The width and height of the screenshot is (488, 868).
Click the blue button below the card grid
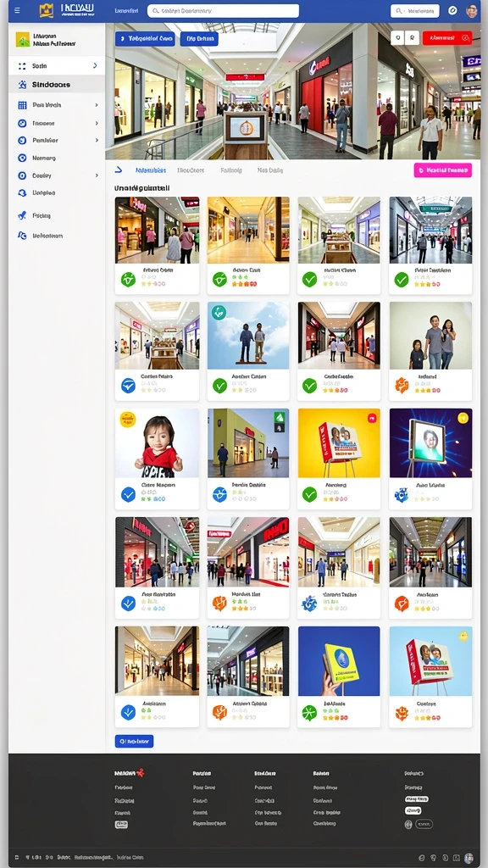click(135, 741)
